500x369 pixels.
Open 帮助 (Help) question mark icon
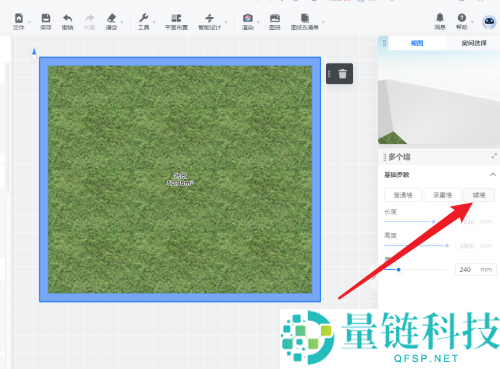[462, 18]
